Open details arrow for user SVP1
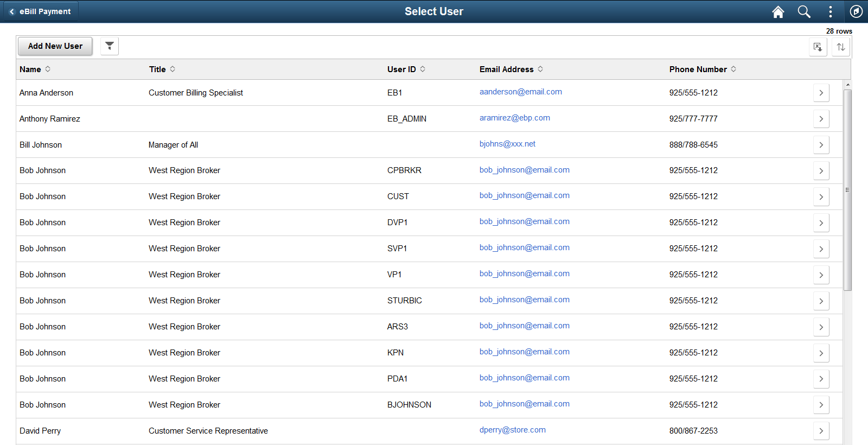 (x=821, y=249)
